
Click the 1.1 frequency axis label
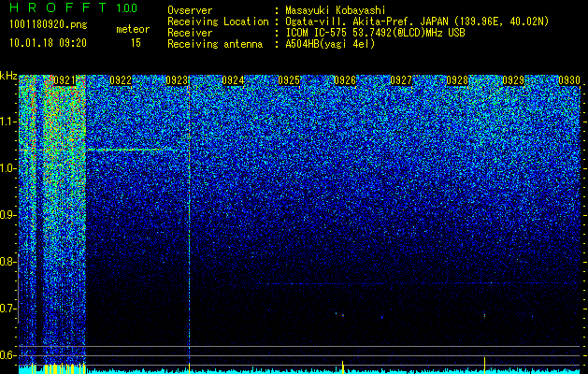click(7, 122)
